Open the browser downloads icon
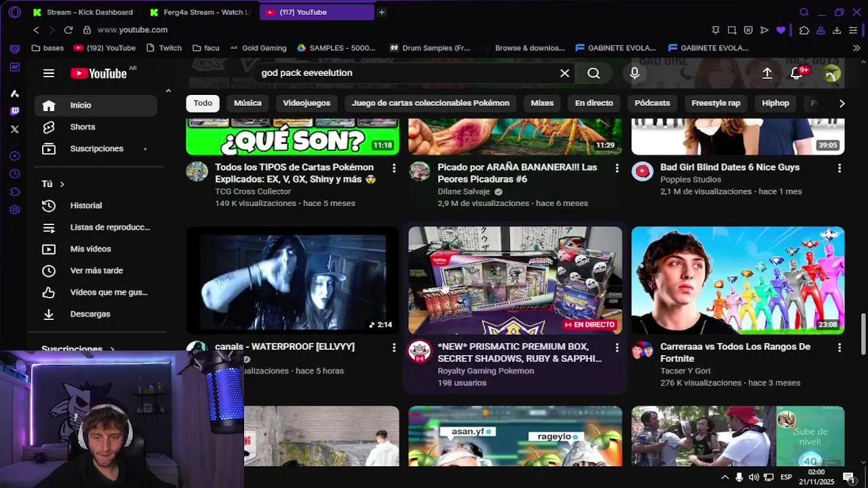Viewport: 868px width, 488px height. [x=837, y=30]
